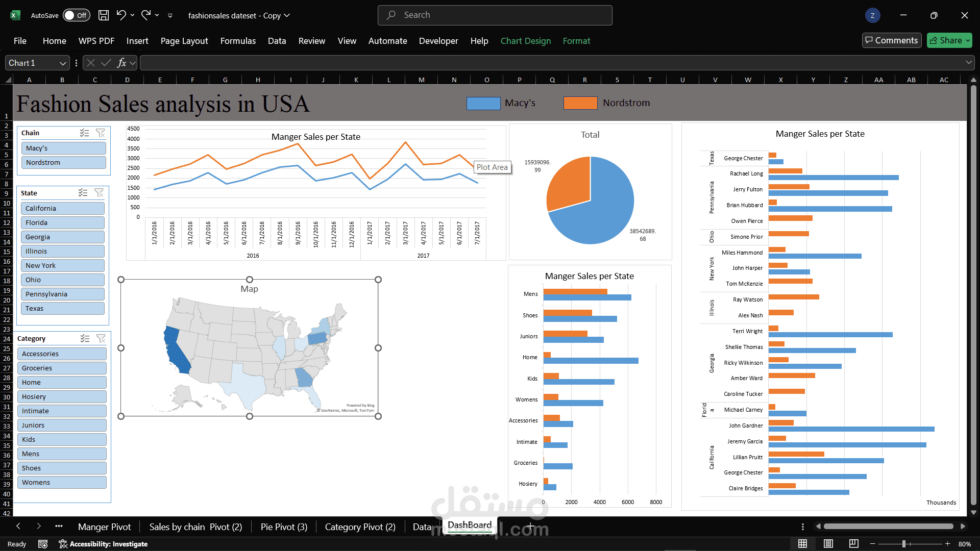Click the zoom out minus button
The height and width of the screenshot is (551, 980).
[873, 544]
